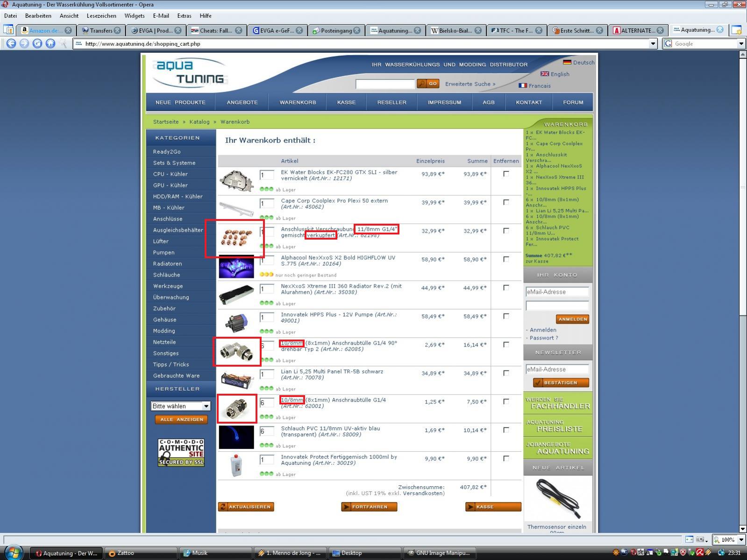Viewport: 747px width, 560px height.
Task: Click the 'zur Kasse' sidebar link
Action: pyautogui.click(x=537, y=261)
